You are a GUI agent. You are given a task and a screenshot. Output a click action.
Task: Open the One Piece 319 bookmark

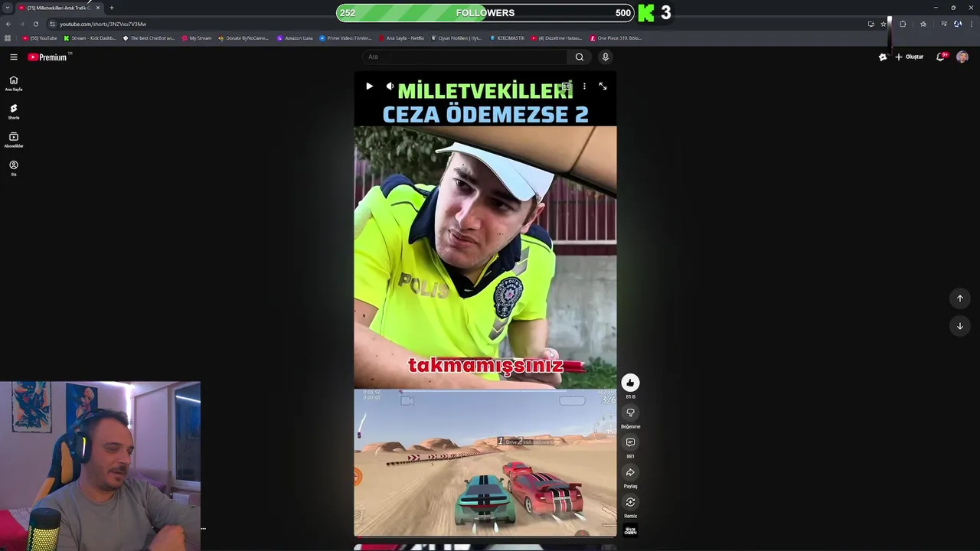tap(616, 37)
